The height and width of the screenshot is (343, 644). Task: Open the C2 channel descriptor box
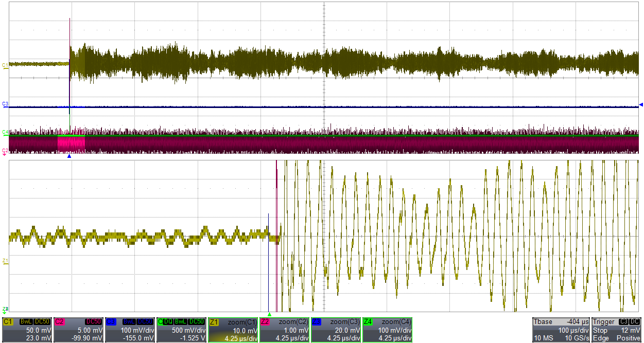[x=78, y=330]
